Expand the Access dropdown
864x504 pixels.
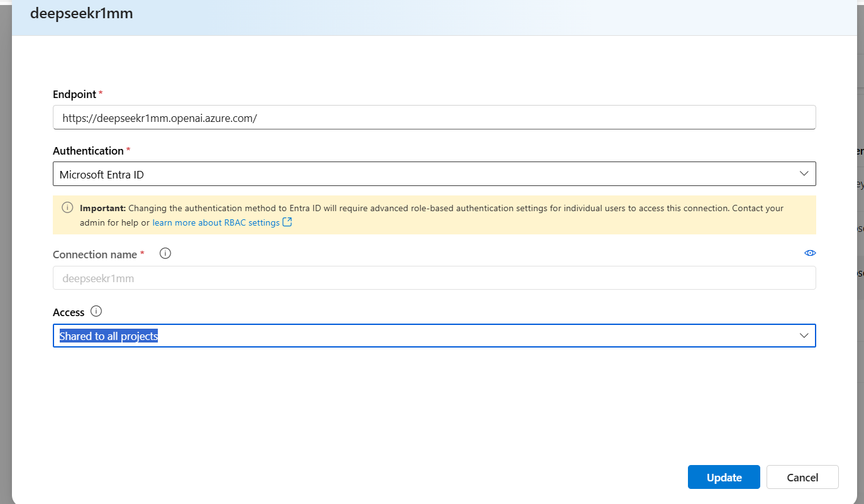tap(435, 336)
